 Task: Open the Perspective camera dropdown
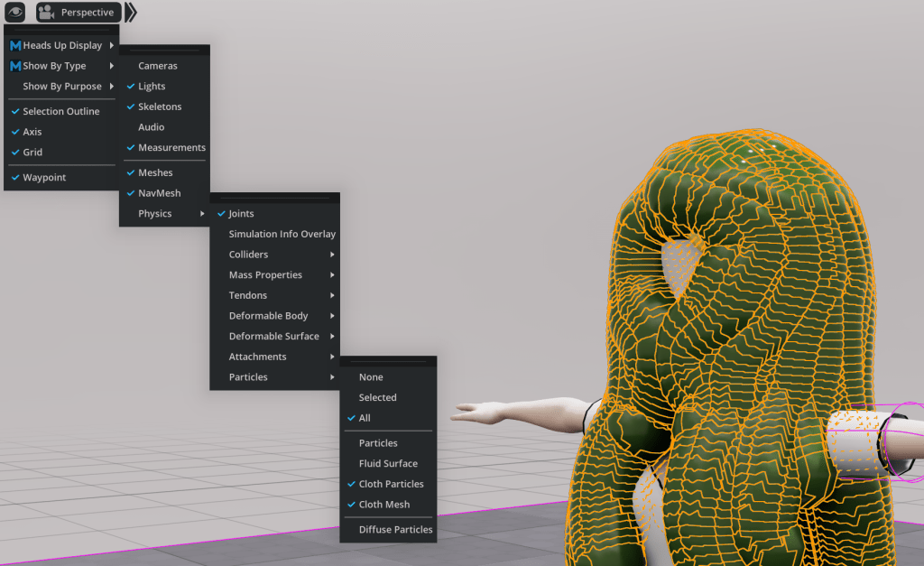click(87, 13)
